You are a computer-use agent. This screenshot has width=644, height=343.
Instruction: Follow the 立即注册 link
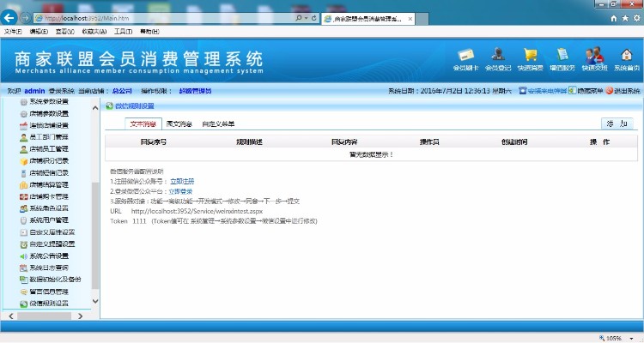(182, 181)
